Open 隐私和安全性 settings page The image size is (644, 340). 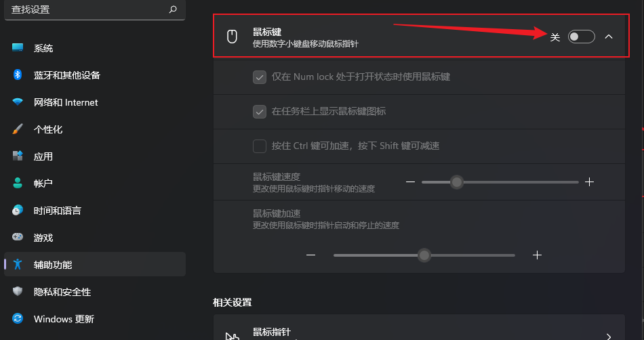click(x=95, y=292)
